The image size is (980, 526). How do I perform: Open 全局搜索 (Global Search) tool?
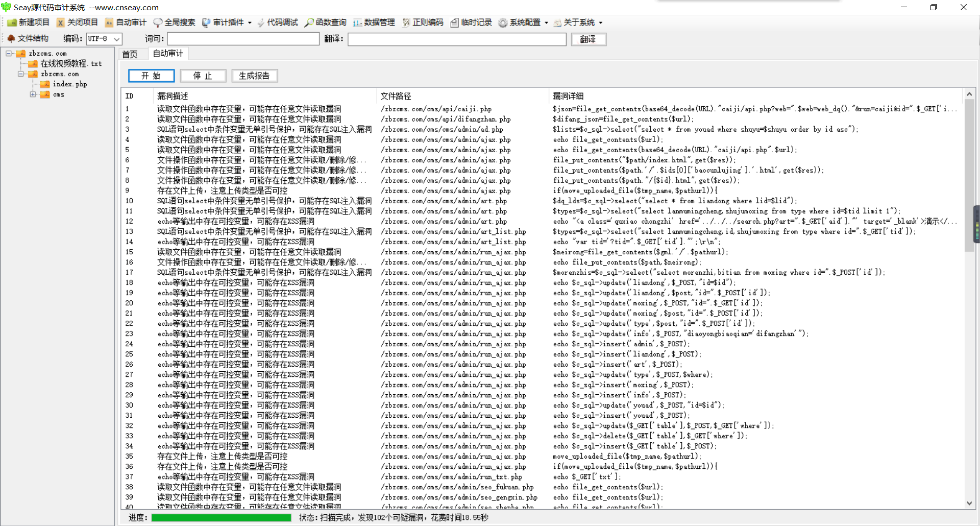coord(174,22)
